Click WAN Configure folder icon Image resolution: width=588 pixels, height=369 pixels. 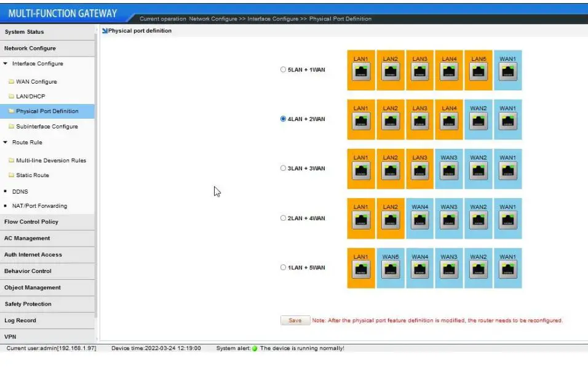point(11,81)
